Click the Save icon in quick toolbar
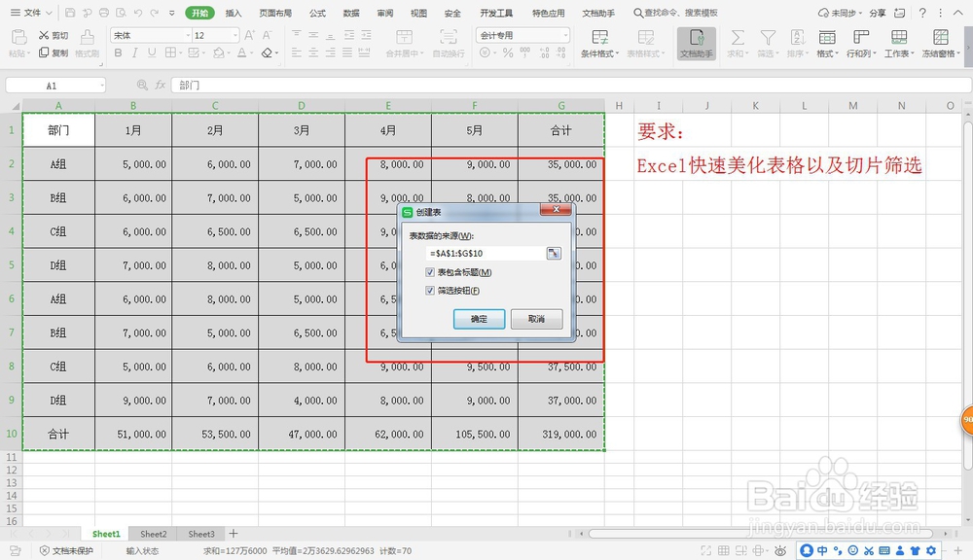Screen dimensions: 973x560 click(x=70, y=13)
